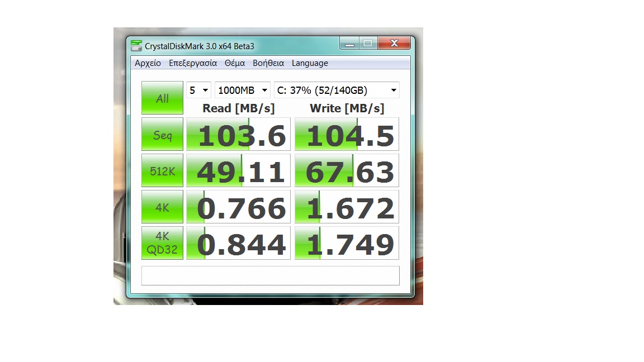Click the 4K QD32 read result 0.844
Viewport: 644px width, 362px height.
pyautogui.click(x=238, y=243)
